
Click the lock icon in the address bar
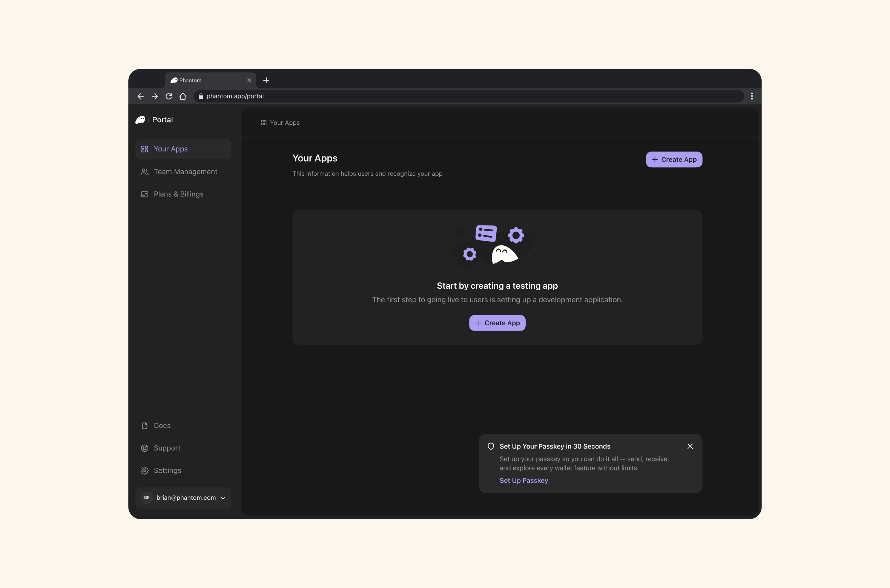pos(201,96)
